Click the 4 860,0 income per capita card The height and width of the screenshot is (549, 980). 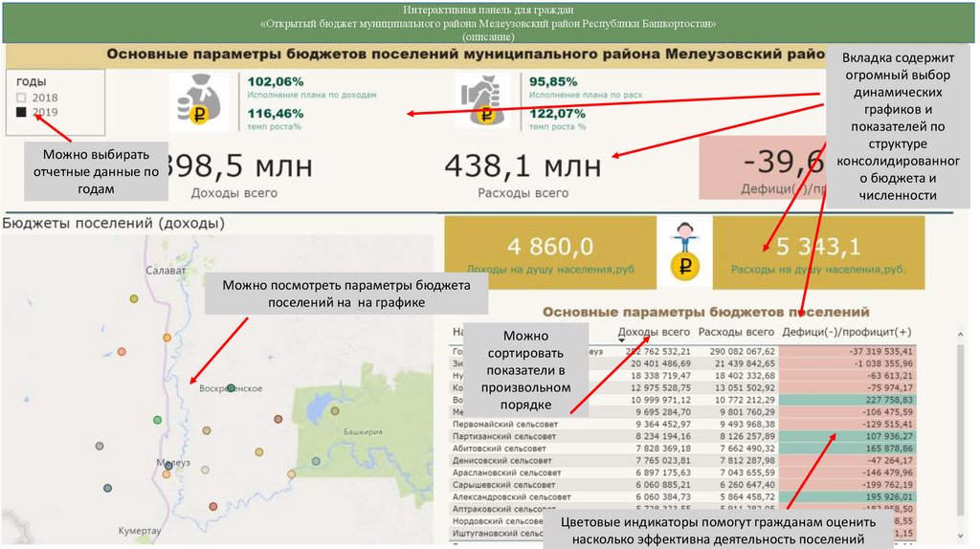tap(550, 253)
